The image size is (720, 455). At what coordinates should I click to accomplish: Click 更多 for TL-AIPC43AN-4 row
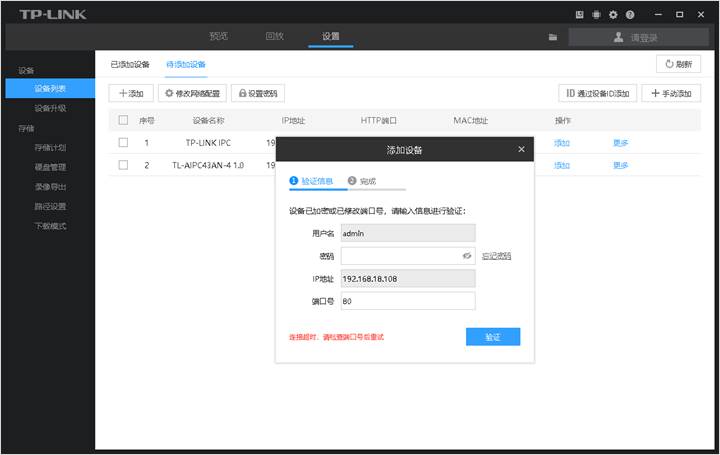click(621, 165)
